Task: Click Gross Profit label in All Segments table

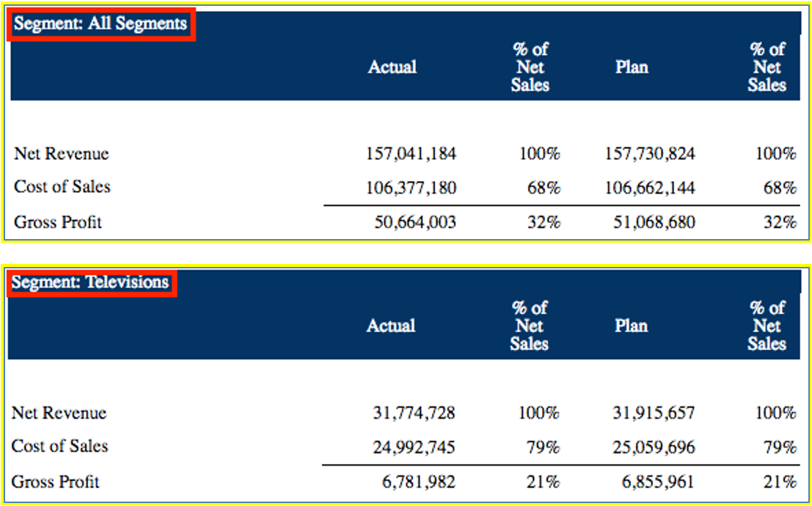Action: pyautogui.click(x=58, y=222)
